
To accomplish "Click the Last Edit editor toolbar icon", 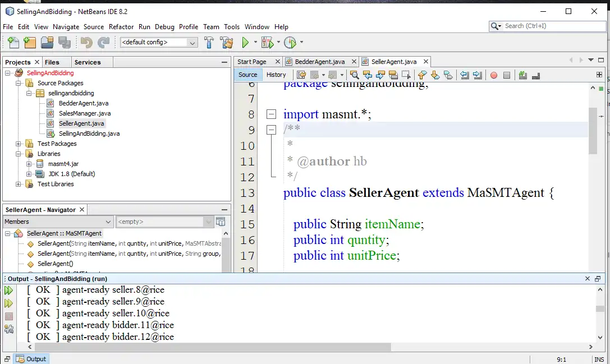I will [301, 75].
